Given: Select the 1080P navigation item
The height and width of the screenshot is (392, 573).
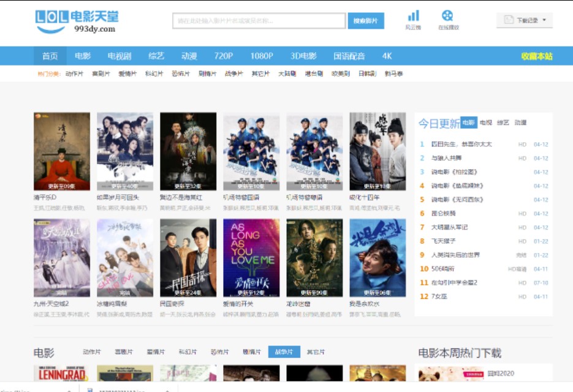Looking at the screenshot, I should click(261, 56).
